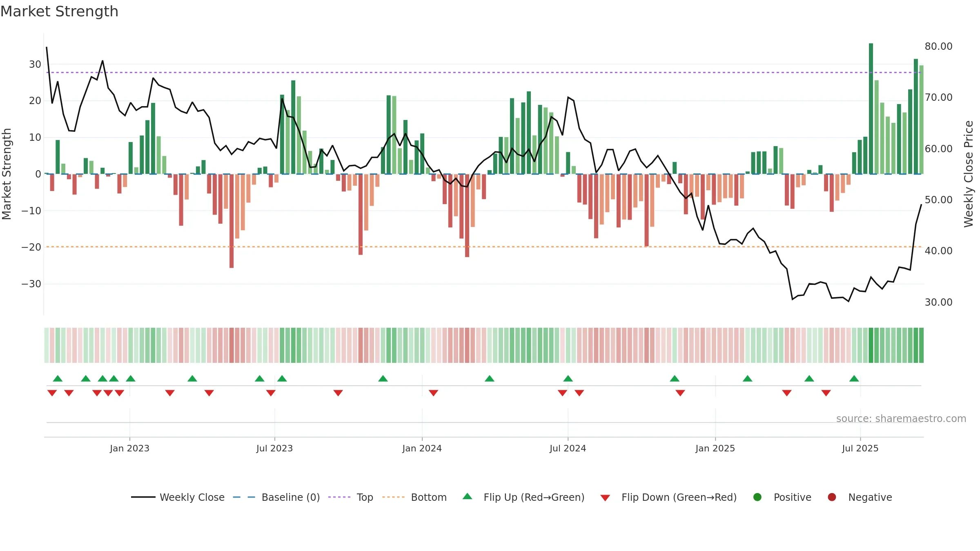Viewport: 980px width, 551px height.
Task: Click the 70.00 price axis label
Action: pyautogui.click(x=938, y=97)
